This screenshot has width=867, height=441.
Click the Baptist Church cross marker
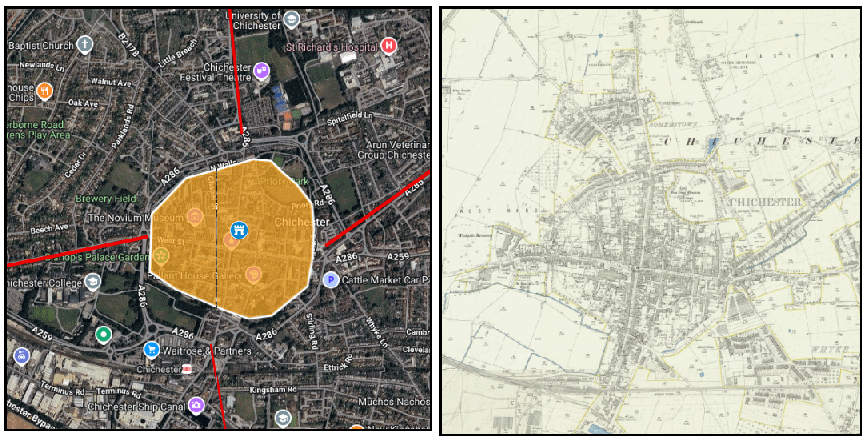[x=84, y=45]
